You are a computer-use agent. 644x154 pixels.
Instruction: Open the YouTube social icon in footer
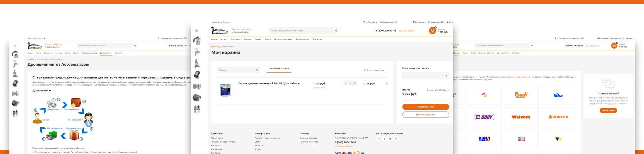coord(390,139)
